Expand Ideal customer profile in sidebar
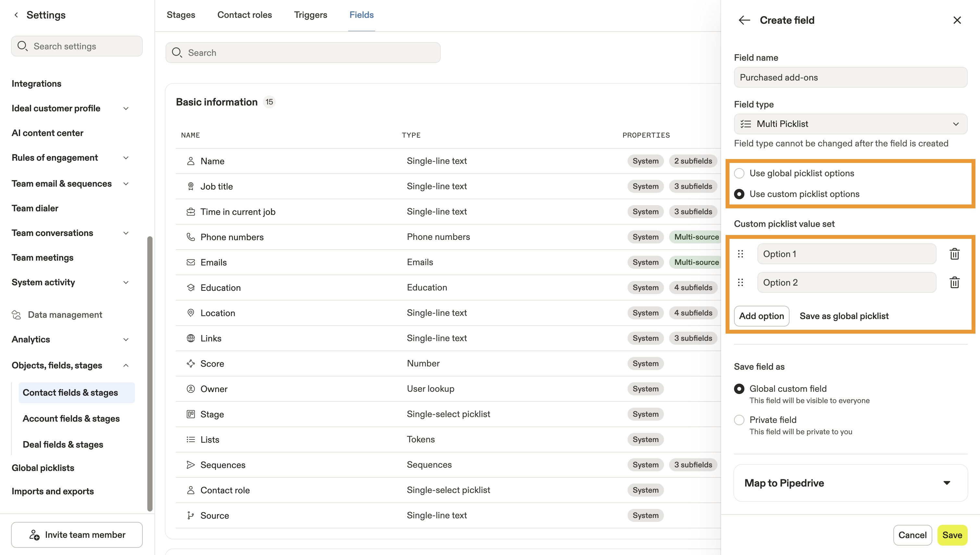This screenshot has height=555, width=980. (x=126, y=108)
